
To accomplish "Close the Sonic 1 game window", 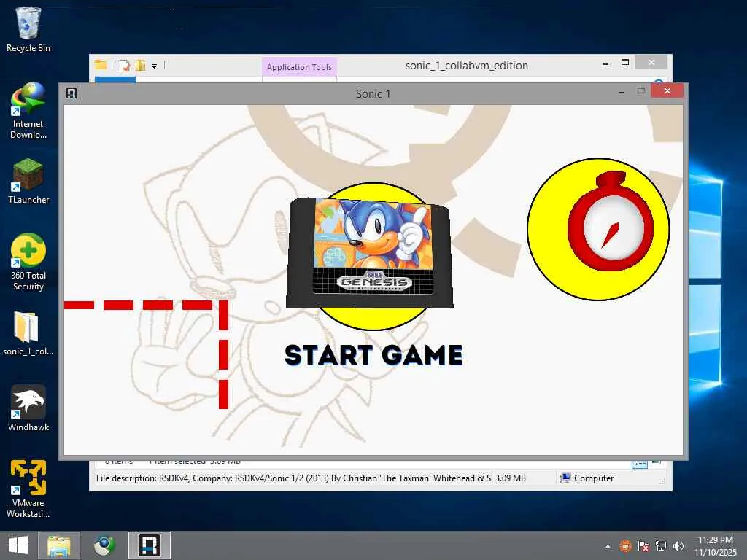I will click(x=667, y=90).
